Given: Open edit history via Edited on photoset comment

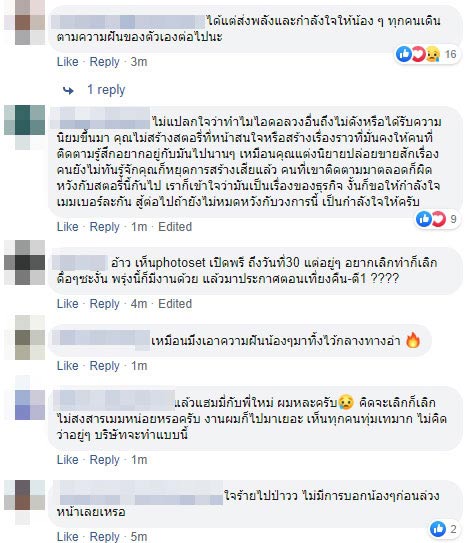Looking at the screenshot, I should [175, 303].
